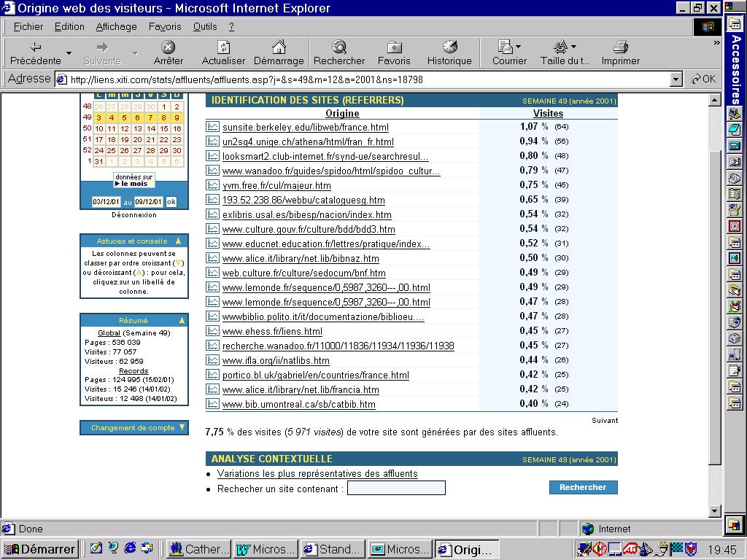Open the Favoris menu

[x=165, y=27]
